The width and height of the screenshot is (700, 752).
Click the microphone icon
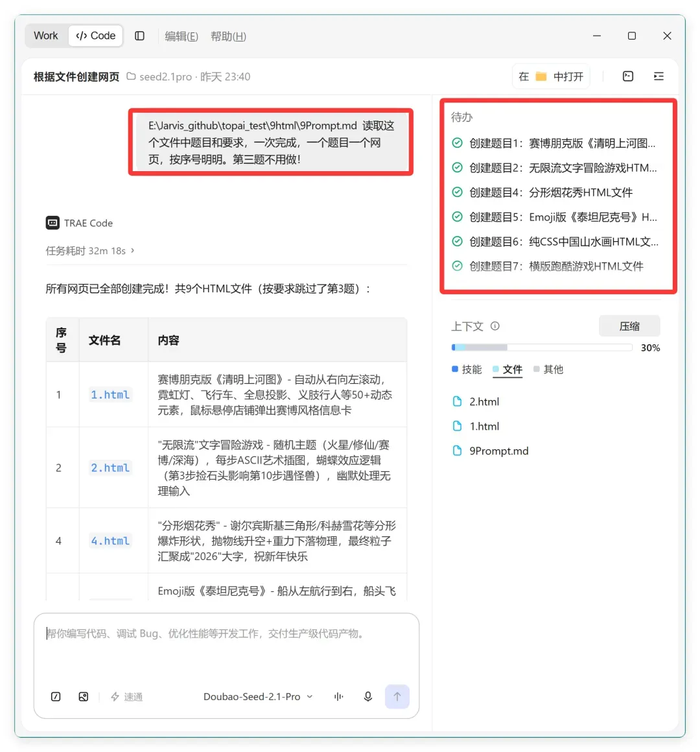[367, 696]
